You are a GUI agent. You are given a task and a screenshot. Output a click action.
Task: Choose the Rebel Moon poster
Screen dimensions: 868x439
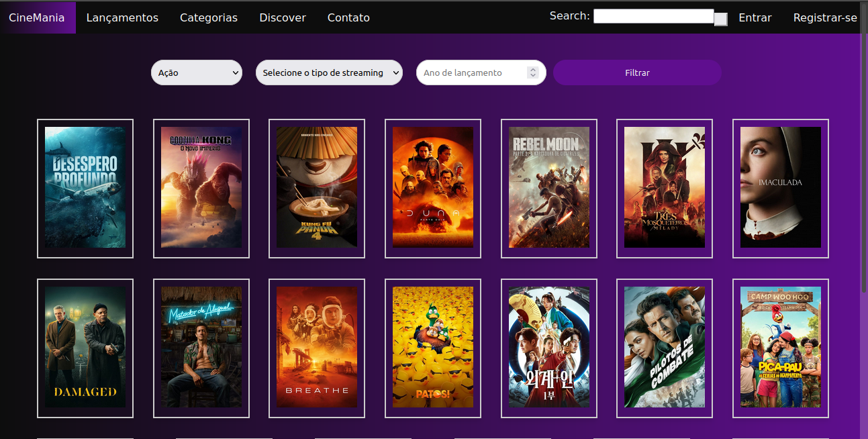[549, 187]
